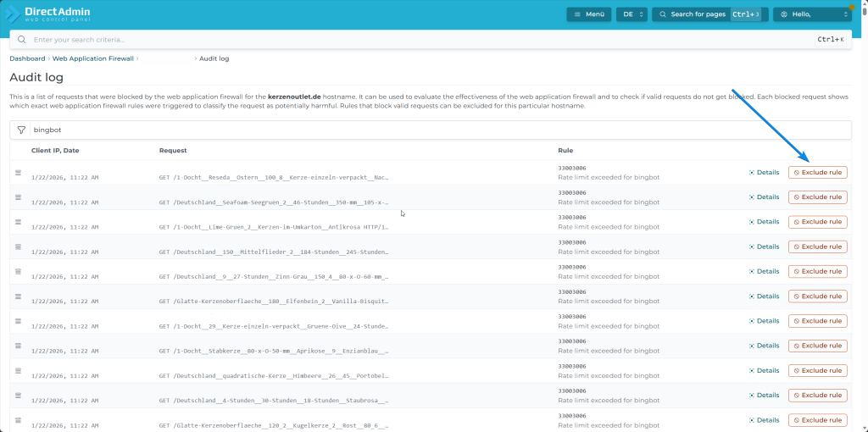Viewport: 868px width, 432px height.
Task: Click the server icon in the first log row
Action: [17, 173]
